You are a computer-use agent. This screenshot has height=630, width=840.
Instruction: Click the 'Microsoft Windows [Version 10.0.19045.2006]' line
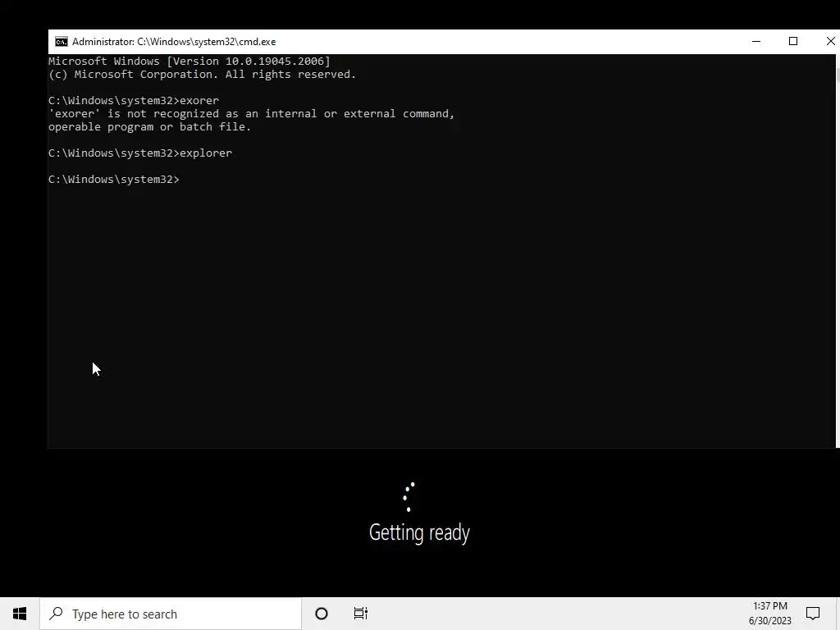[x=189, y=61]
